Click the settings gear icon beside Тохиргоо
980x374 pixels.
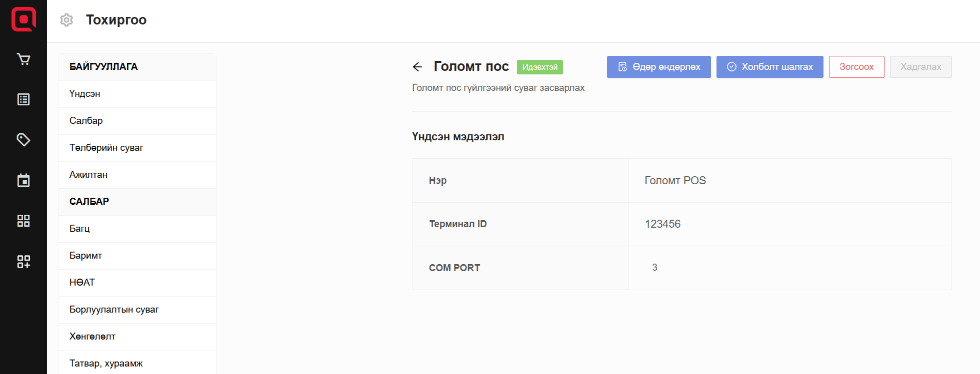[x=66, y=20]
